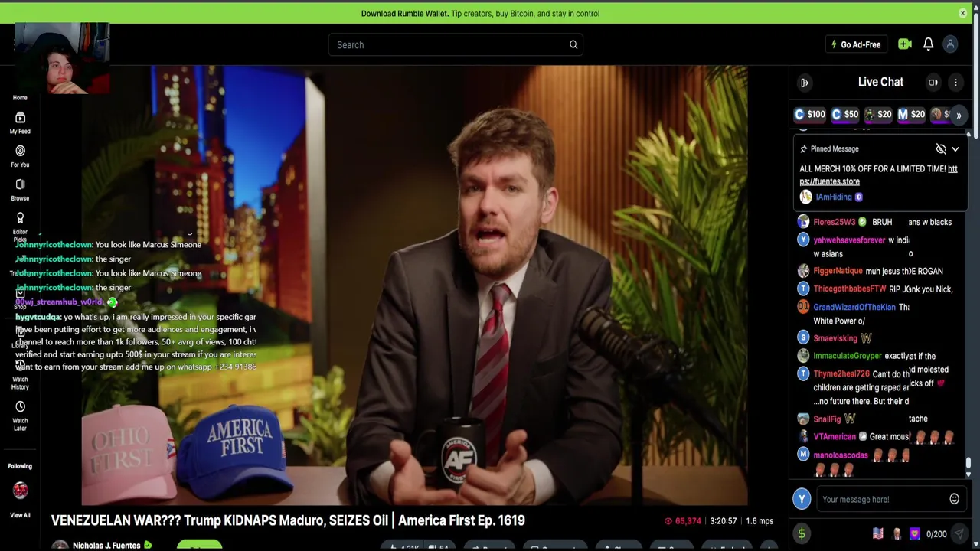Viewport: 980px width, 551px height.
Task: Open followed channel avatar under Following
Action: (x=20, y=490)
